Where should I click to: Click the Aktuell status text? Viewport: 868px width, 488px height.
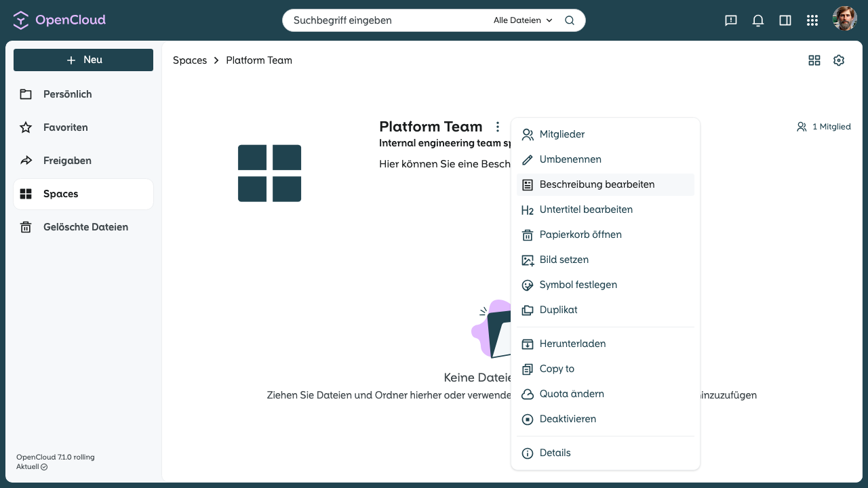[28, 467]
